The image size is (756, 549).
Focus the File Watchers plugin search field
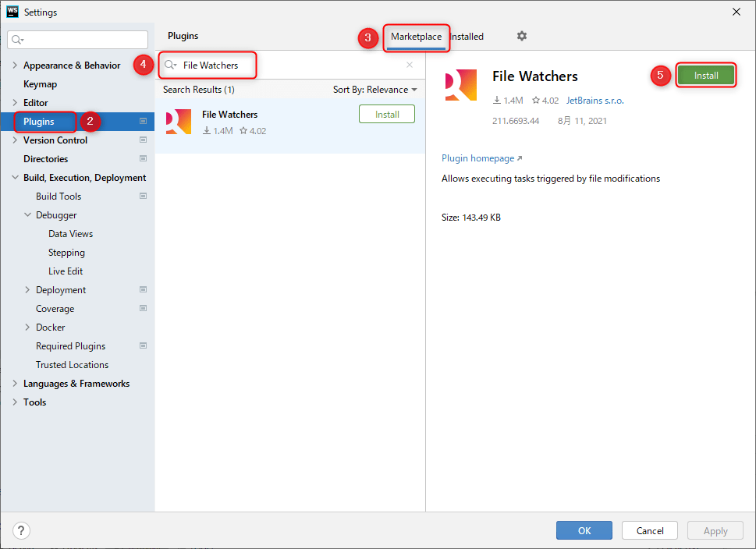coord(289,65)
